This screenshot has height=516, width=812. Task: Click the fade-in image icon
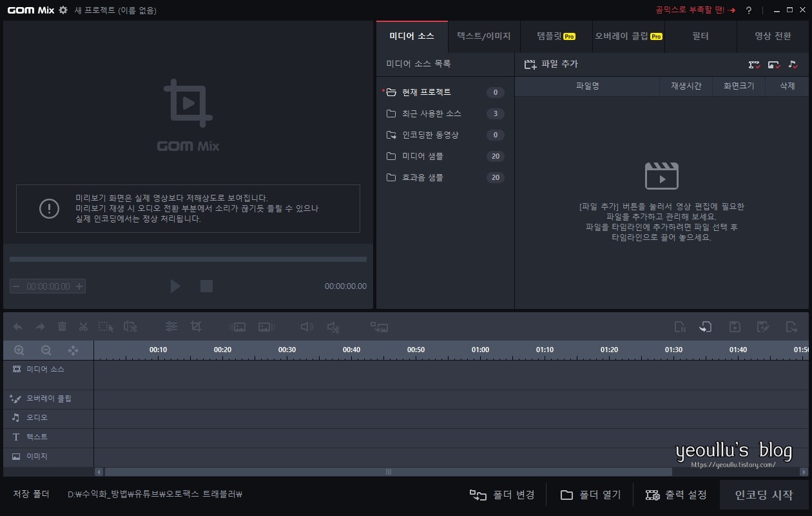point(238,327)
